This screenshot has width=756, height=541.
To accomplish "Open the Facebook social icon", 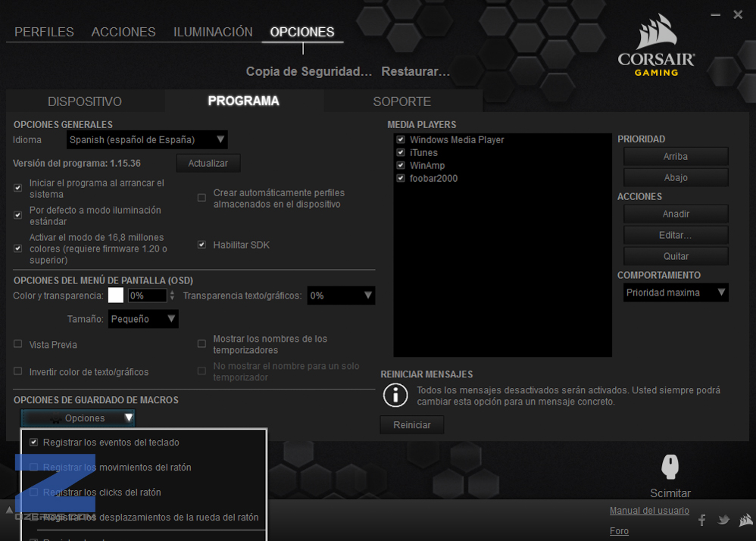I will pos(702,520).
